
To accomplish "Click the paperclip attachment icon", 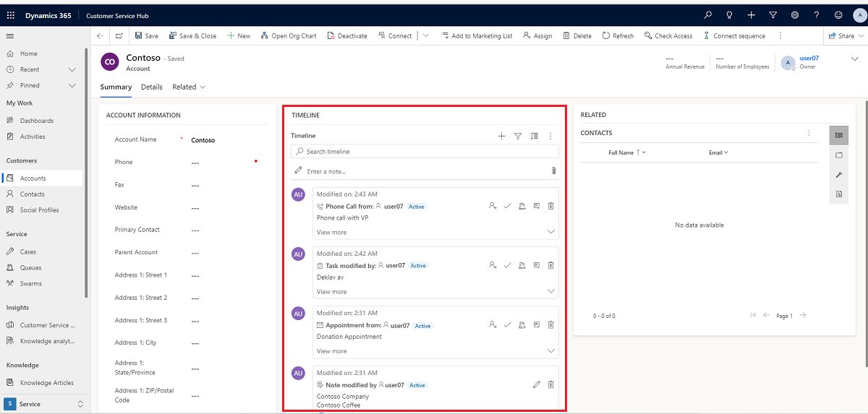I will 553,171.
